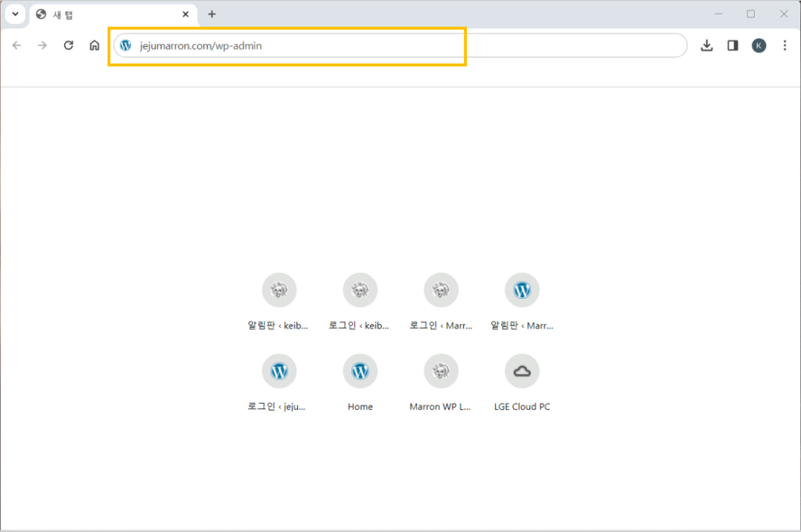Open the Home WordPress shortcut icon
The image size is (801, 532).
point(360,371)
